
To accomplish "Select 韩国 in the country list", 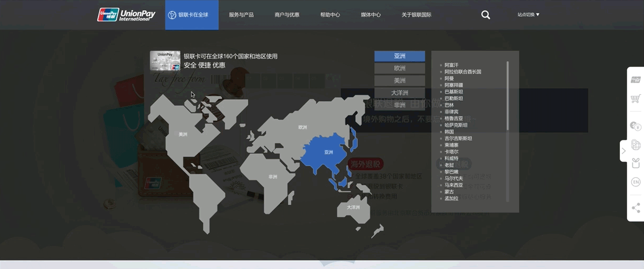I will pyautogui.click(x=449, y=131).
